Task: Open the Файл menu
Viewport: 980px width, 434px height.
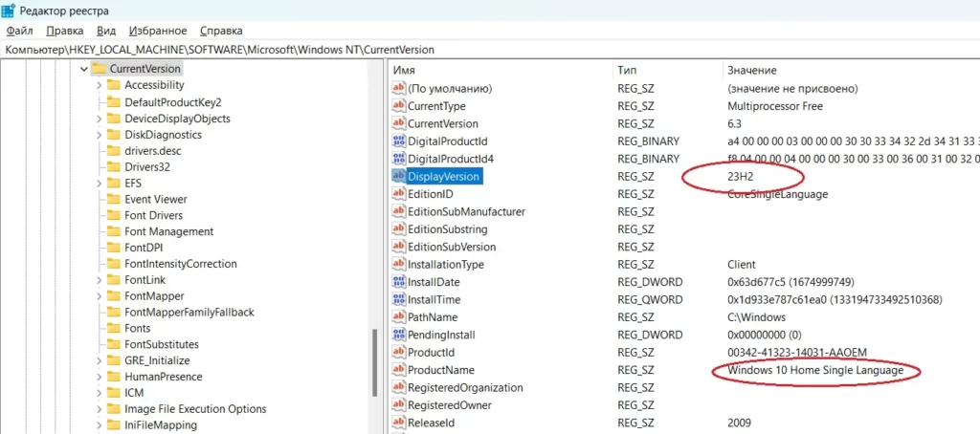Action: 20,31
